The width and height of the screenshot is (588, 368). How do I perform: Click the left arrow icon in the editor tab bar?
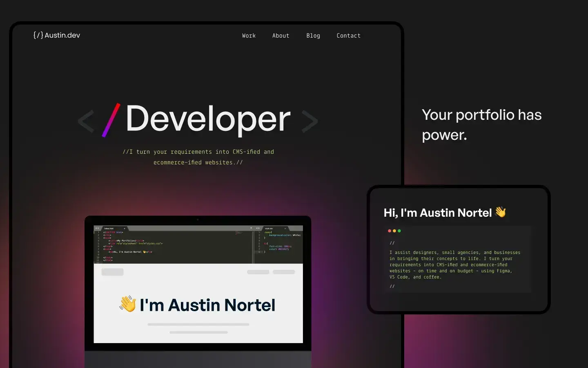(x=96, y=227)
